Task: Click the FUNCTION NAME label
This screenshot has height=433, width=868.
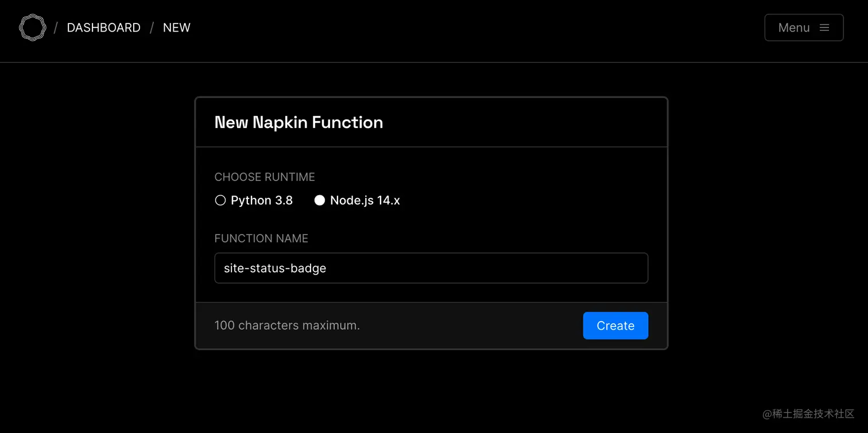Action: [x=261, y=238]
